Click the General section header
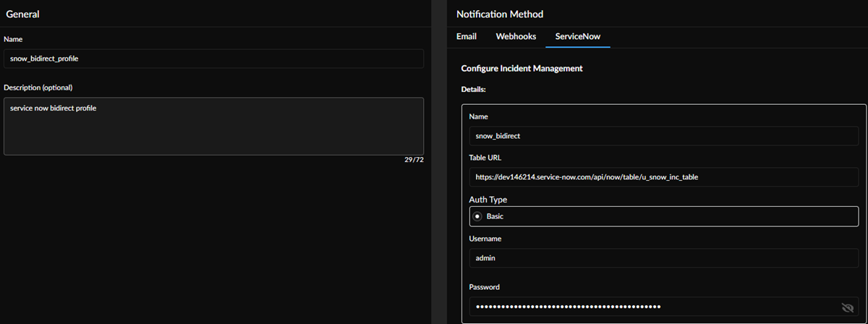868x324 pixels. 22,14
